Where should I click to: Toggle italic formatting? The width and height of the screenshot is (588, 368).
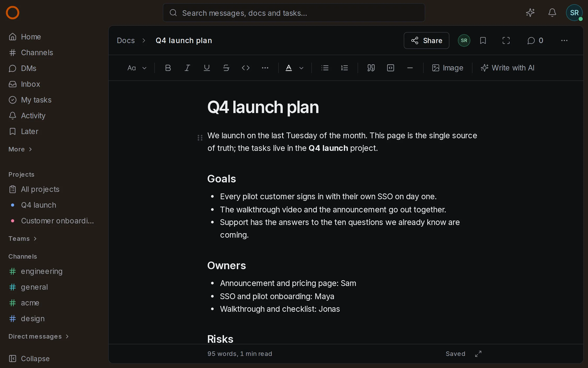point(187,68)
